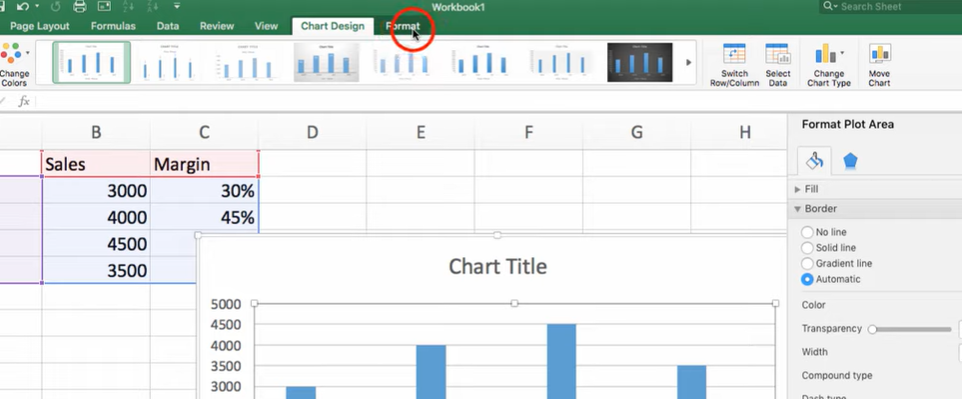Click the cell showing 30%

click(204, 191)
